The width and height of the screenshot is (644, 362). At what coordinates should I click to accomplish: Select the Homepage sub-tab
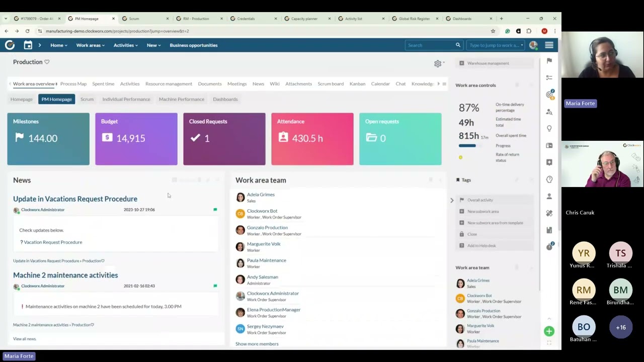click(22, 99)
